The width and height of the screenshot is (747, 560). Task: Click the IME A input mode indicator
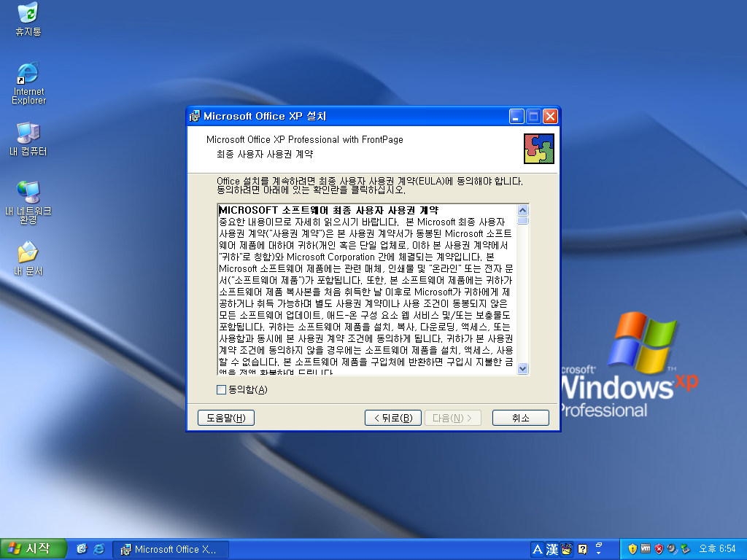point(538,550)
